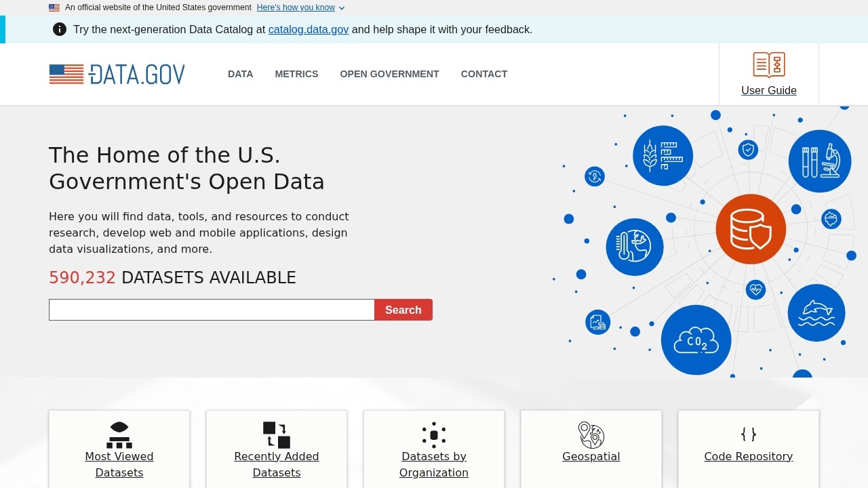Click the "Here's how you know" link text
The width and height of the screenshot is (868, 488).
pos(296,7)
